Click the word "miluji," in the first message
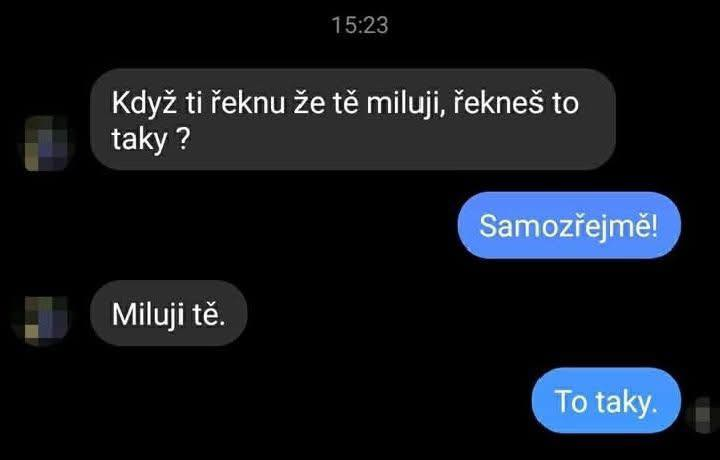 (406, 105)
